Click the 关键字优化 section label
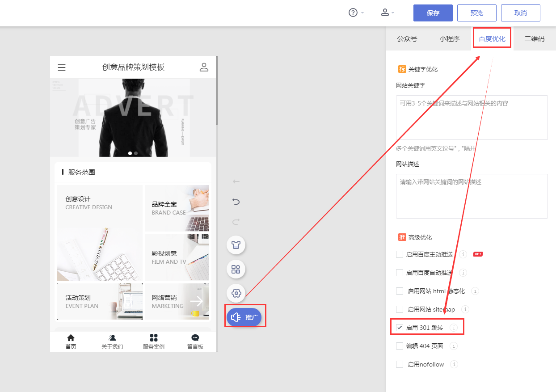 tap(423, 69)
